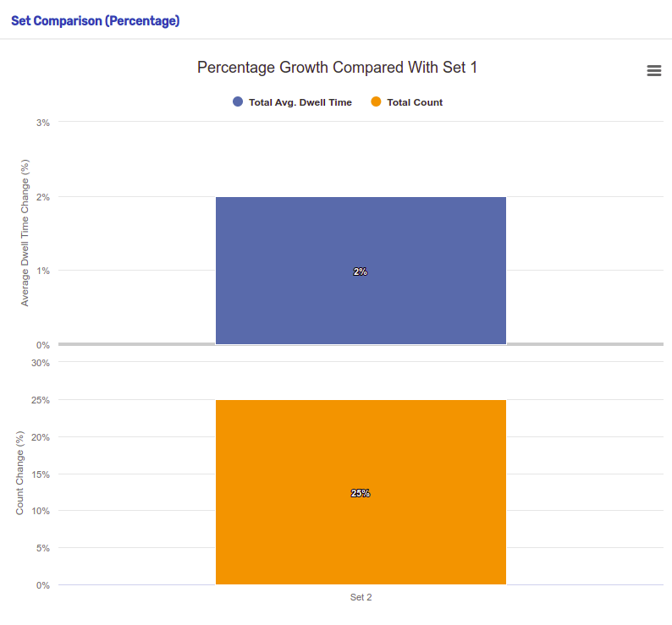Click the 25% data label
Screen dimensions: 672x625
(361, 494)
